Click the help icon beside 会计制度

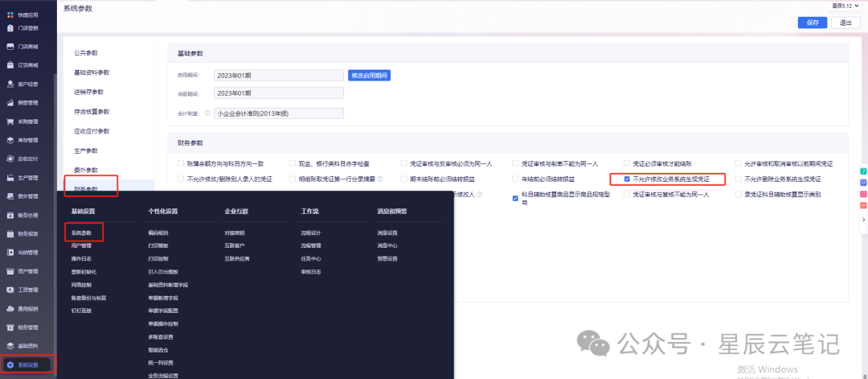tap(207, 113)
